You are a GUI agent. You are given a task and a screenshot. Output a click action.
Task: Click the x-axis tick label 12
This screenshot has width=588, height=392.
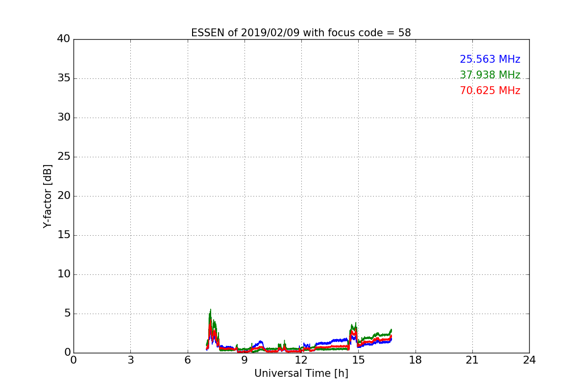click(301, 360)
